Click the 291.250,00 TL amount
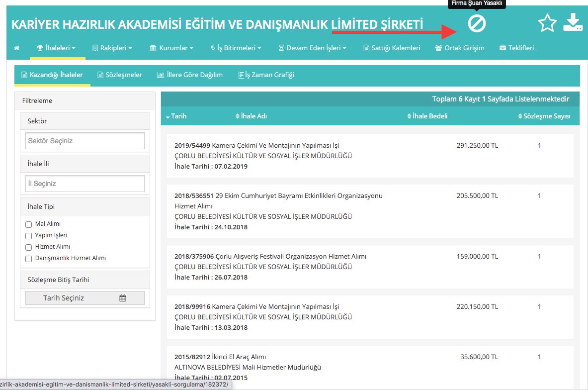 point(477,146)
